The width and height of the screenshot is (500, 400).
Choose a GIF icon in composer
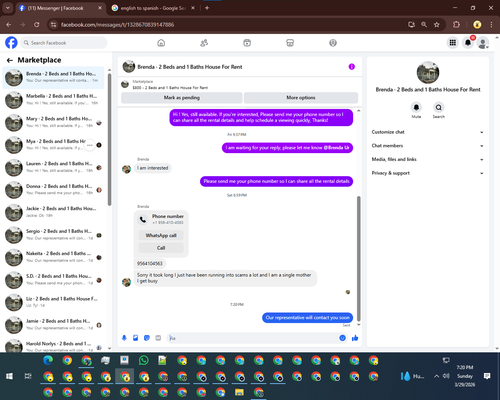(x=158, y=338)
